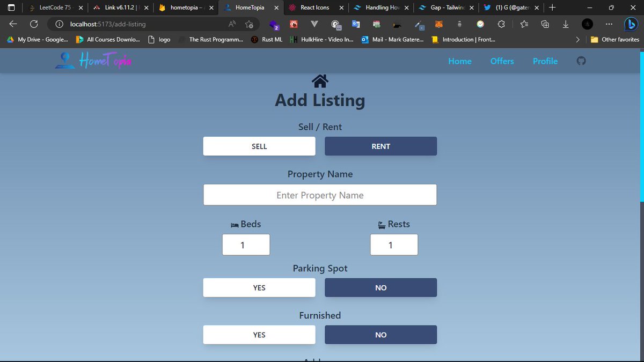Open the logo bookmark
644x362 pixels.
pyautogui.click(x=159, y=40)
